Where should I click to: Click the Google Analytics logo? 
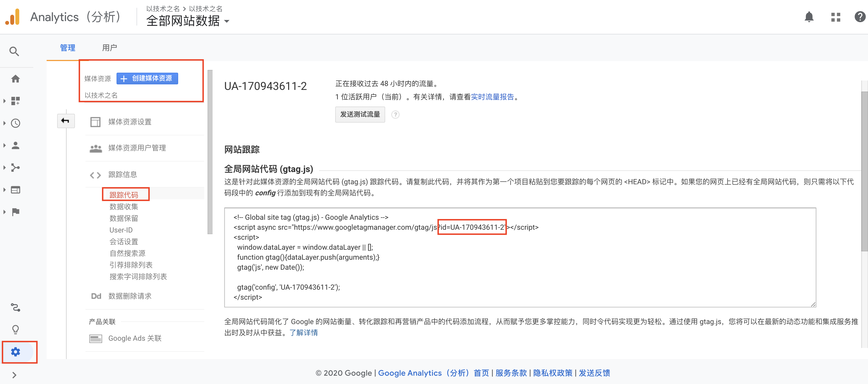click(x=12, y=17)
